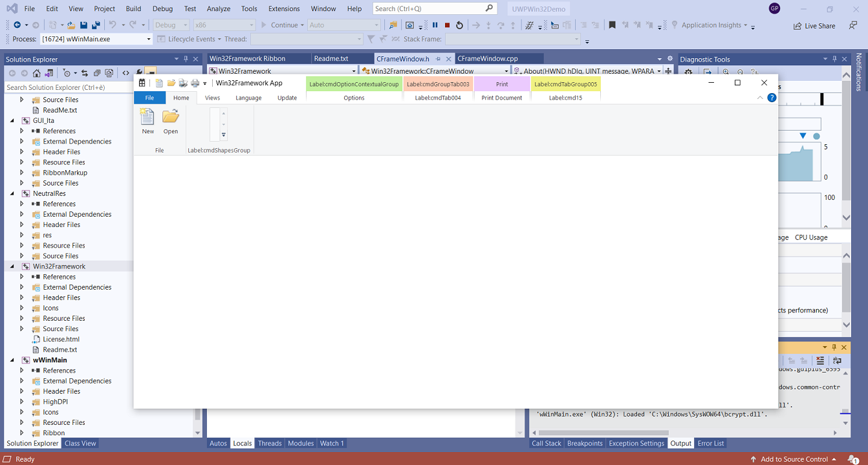This screenshot has width=868, height=465.
Task: Collapse the GUI_Ita project node
Action: point(13,120)
